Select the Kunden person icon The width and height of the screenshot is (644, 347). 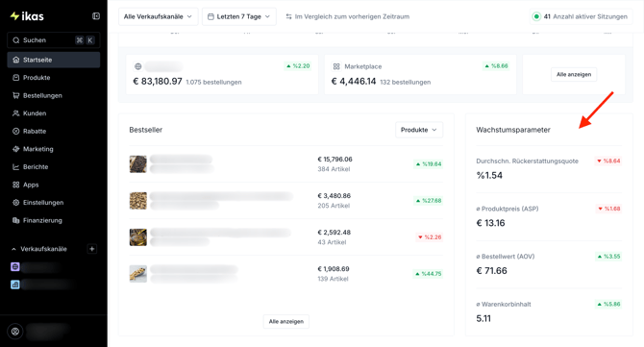click(16, 113)
